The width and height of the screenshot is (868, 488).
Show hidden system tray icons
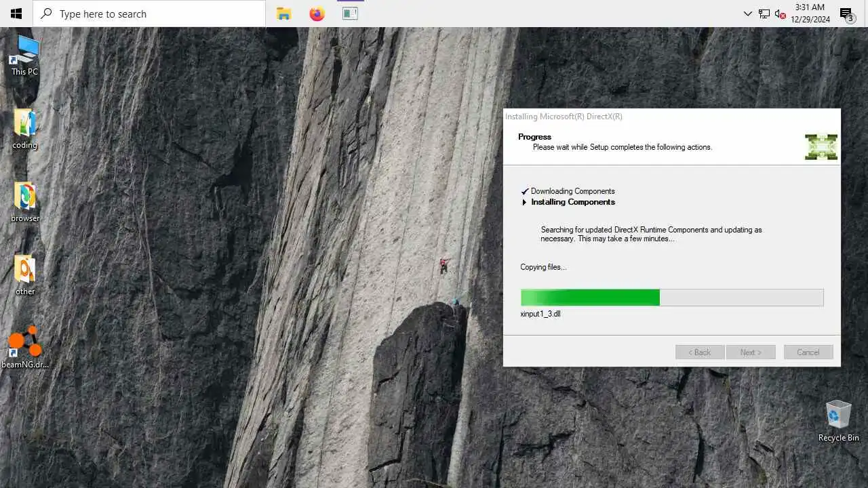[747, 14]
